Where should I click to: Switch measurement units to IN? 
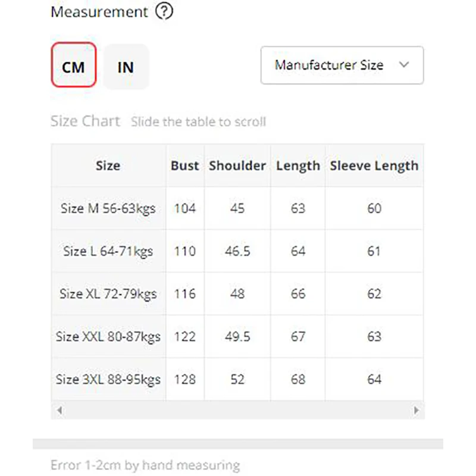126,67
